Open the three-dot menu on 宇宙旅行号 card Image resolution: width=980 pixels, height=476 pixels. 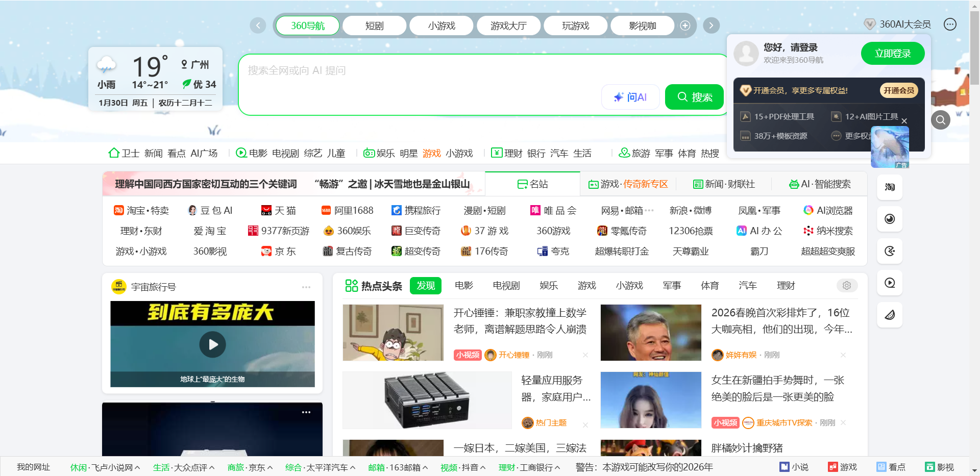click(x=306, y=287)
